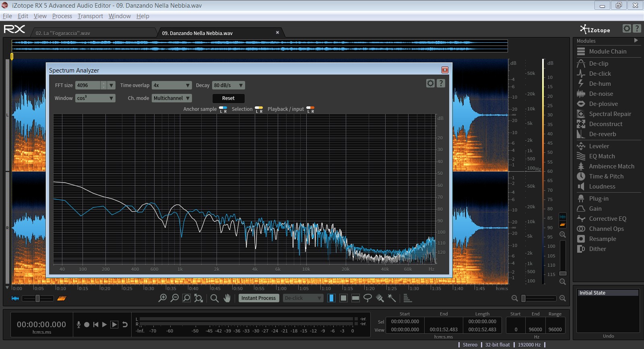The image size is (644, 349).
Task: Open the Window function dropdown
Action: click(95, 98)
